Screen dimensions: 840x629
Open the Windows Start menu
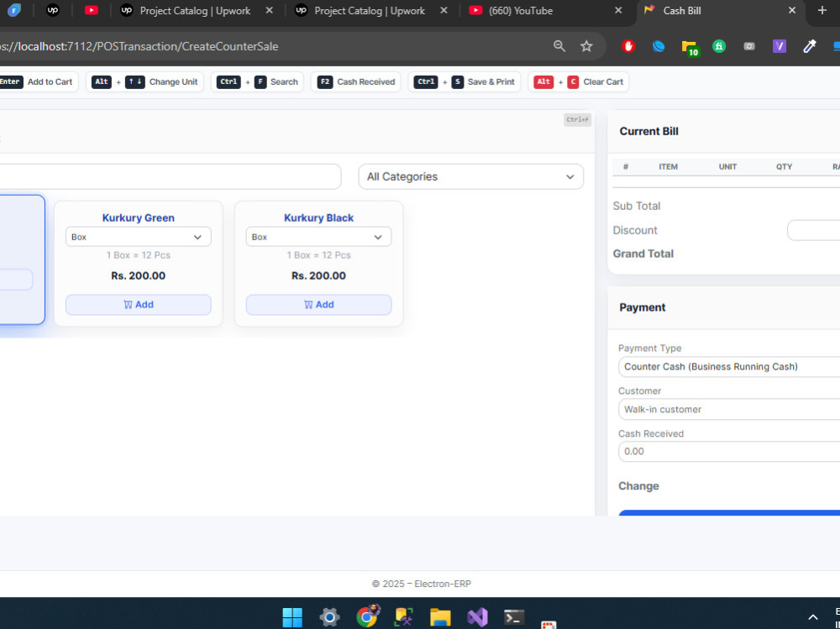[292, 617]
